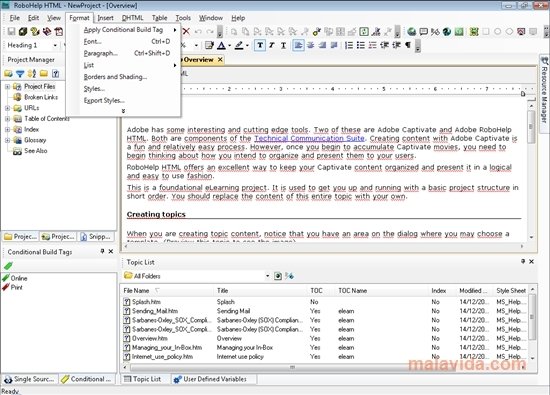
Task: Expand the Format menu with bottom chevron
Action: click(123, 111)
